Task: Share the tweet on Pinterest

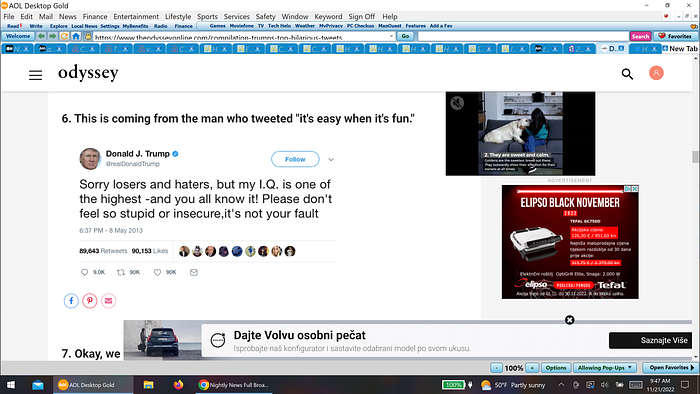Action: [x=90, y=301]
